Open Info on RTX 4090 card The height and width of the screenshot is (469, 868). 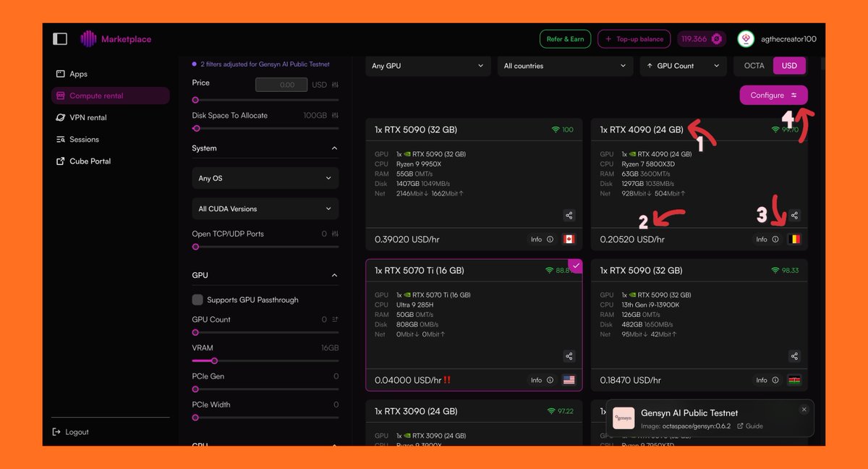point(767,240)
